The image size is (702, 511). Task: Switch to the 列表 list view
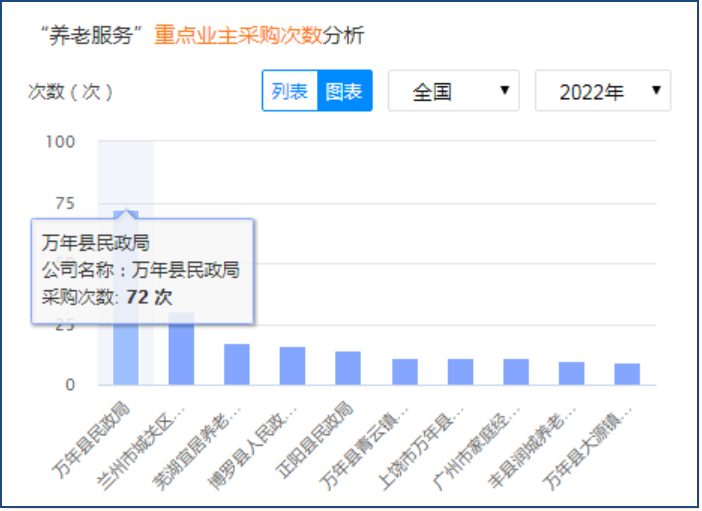[x=290, y=91]
